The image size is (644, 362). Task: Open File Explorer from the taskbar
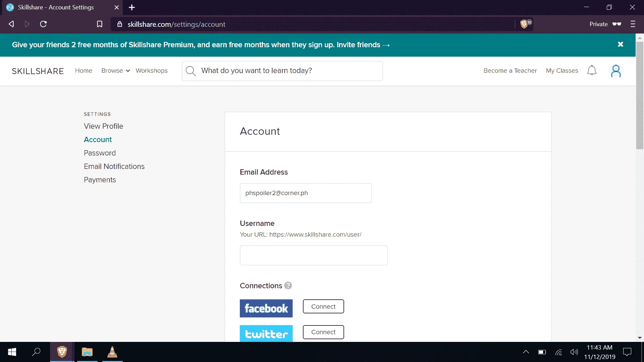87,352
